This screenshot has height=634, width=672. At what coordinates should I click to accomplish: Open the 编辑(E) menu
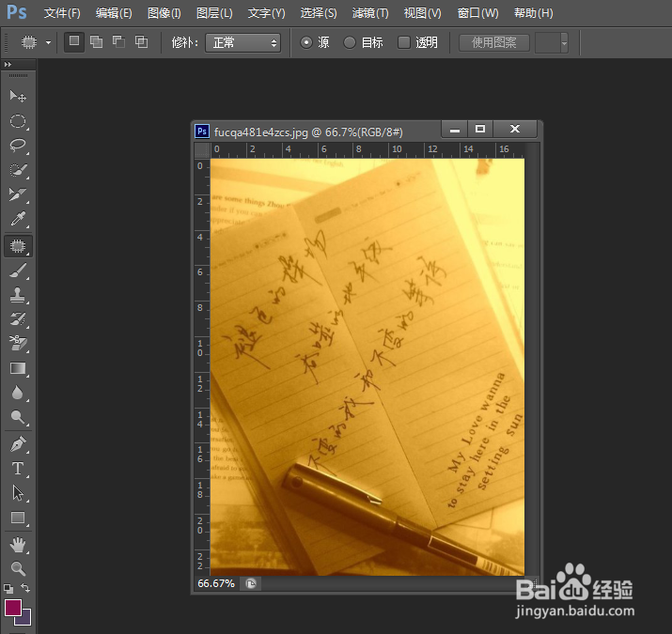[114, 13]
